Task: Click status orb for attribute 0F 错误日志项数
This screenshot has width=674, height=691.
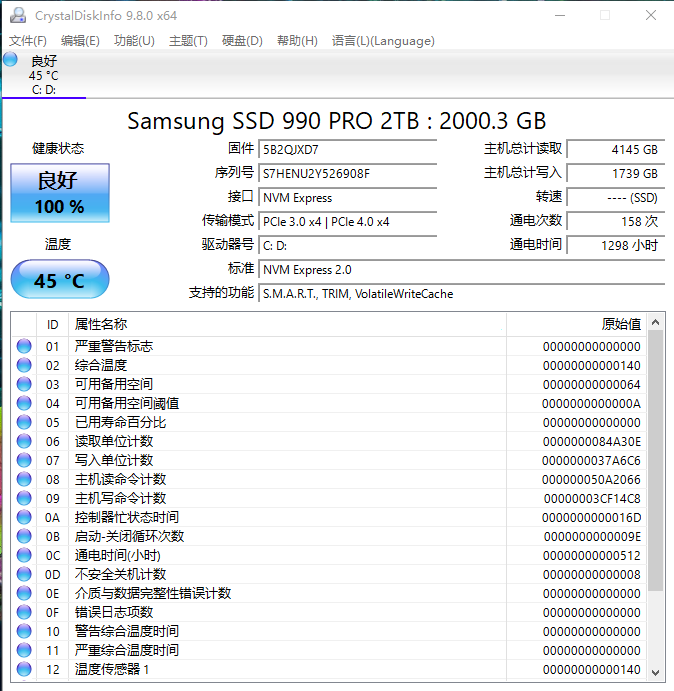Action: 24,612
